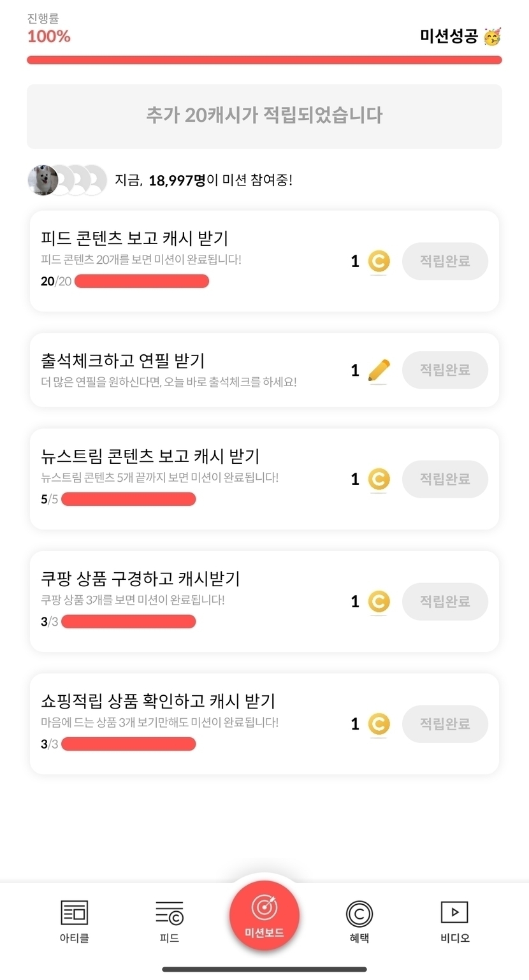
Task: Tap the pencil icon for 출석체크 mission
Action: 379,370
